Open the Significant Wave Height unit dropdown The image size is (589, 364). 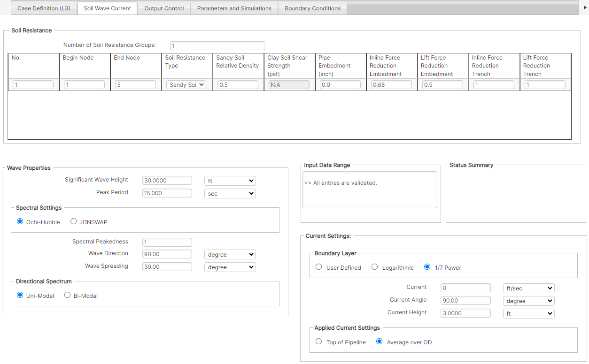pos(230,181)
